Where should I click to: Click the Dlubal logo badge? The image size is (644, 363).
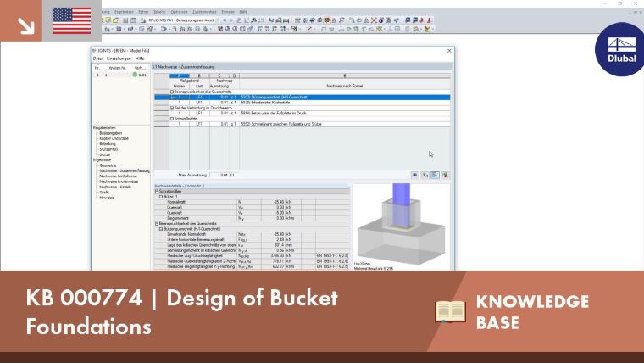coord(621,49)
